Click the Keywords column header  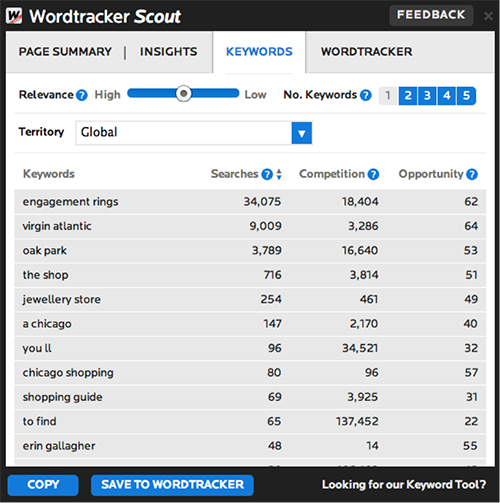click(x=49, y=174)
